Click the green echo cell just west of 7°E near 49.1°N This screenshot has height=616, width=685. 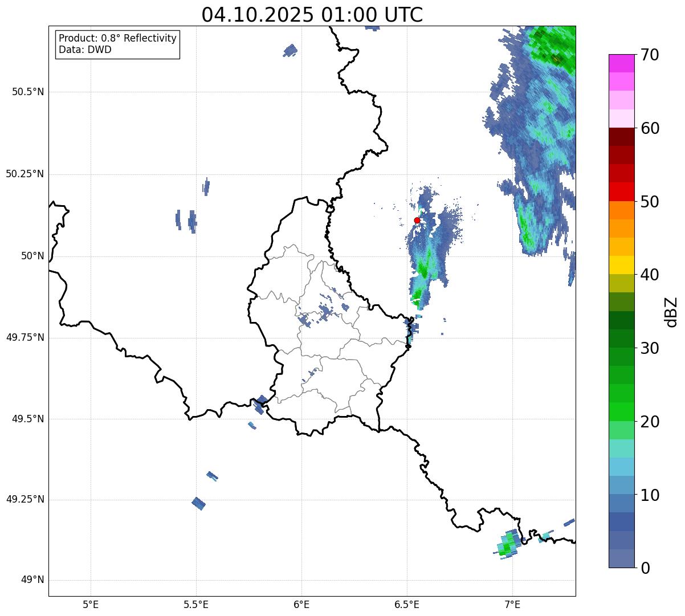(x=508, y=544)
